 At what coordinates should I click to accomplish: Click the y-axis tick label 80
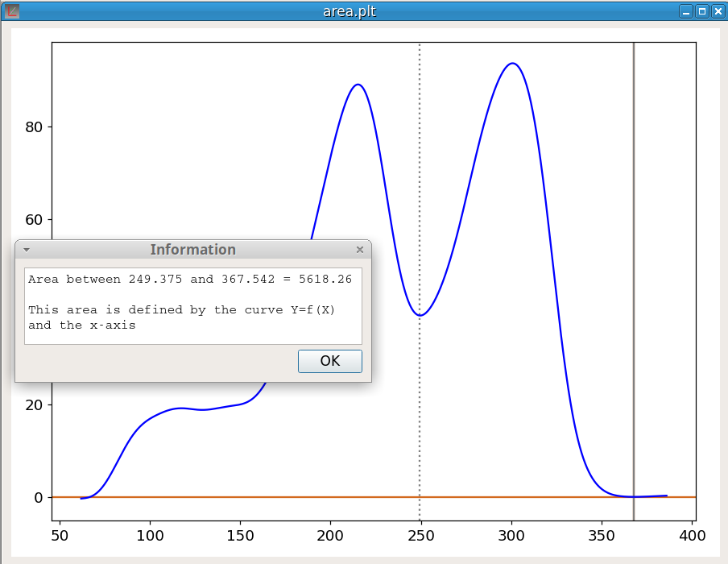coord(34,127)
